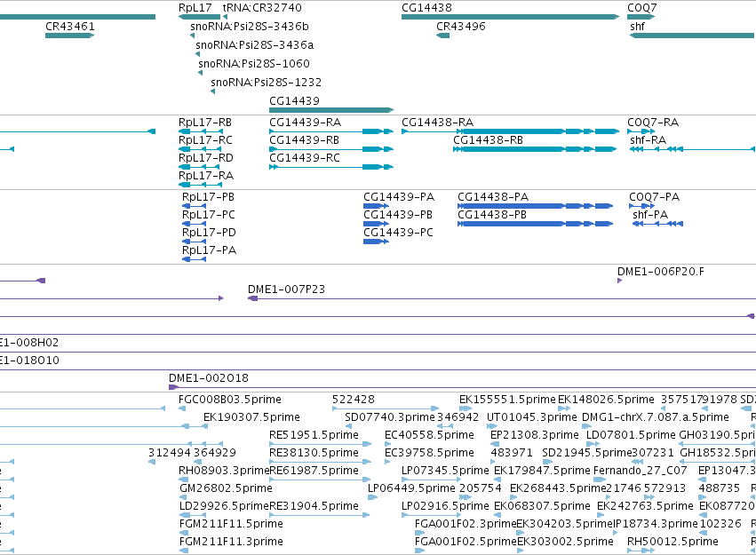This screenshot has width=756, height=555.
Task: Click EST FGA001F02.5prime
Action: (x=466, y=542)
